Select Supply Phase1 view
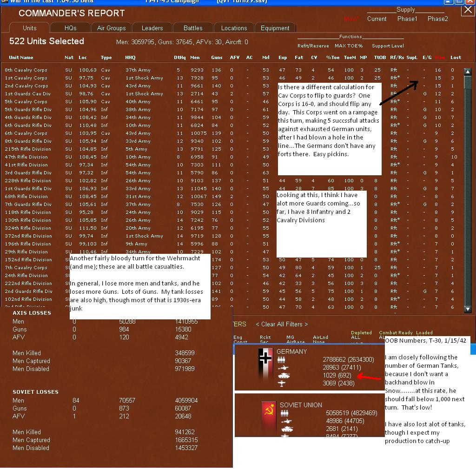Screen dimensions: 476x470 pos(407,19)
